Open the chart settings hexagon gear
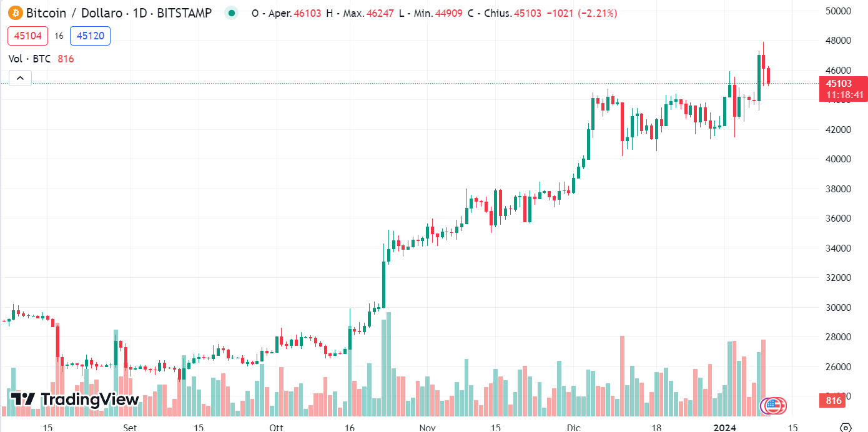This screenshot has width=868, height=432. pos(846,428)
